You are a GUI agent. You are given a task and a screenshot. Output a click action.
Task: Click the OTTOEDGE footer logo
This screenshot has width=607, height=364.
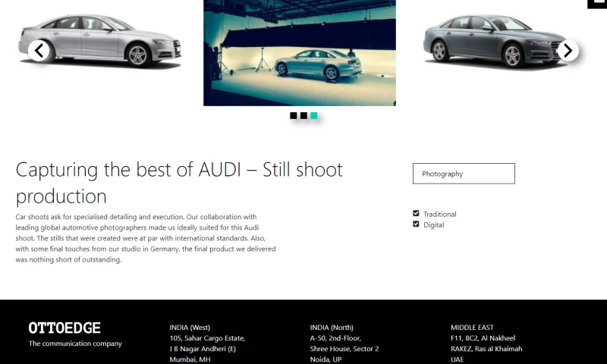click(x=64, y=328)
